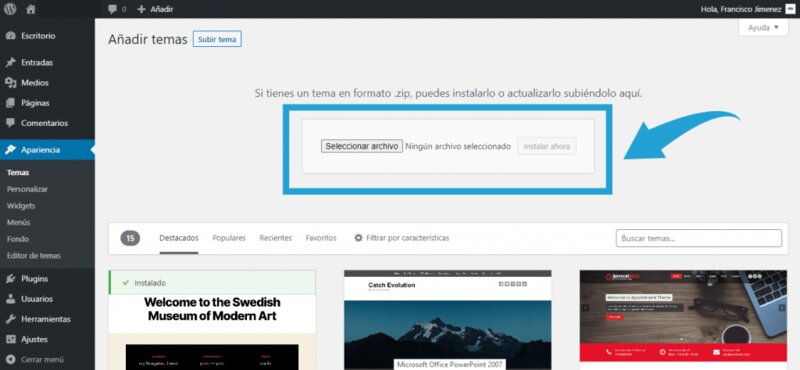Screen dimensions: 800x370
Task: Open user avatar for Francisco Jimenez
Action: point(790,9)
